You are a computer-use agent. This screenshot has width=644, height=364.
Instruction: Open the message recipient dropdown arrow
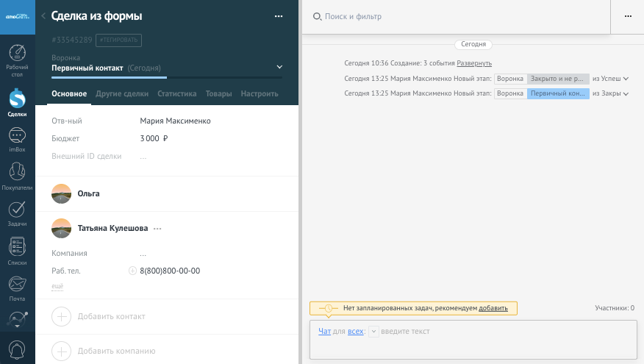click(373, 332)
